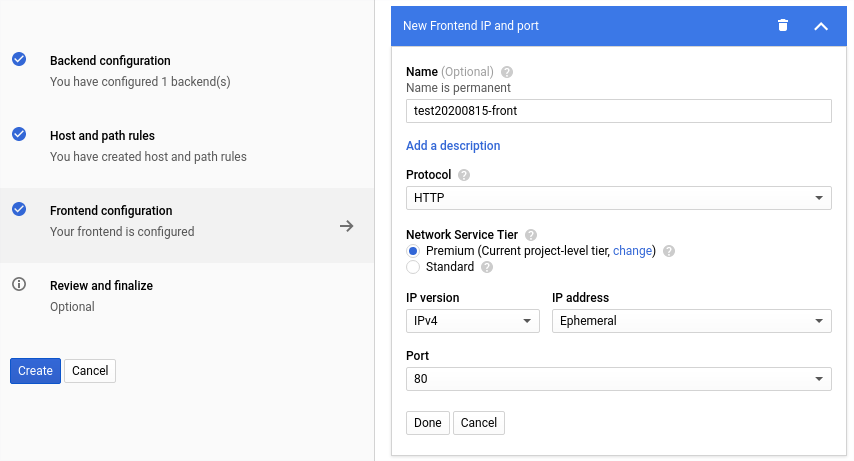This screenshot has width=854, height=461.
Task: Open the help icon beside the Premium tier
Action: (669, 251)
